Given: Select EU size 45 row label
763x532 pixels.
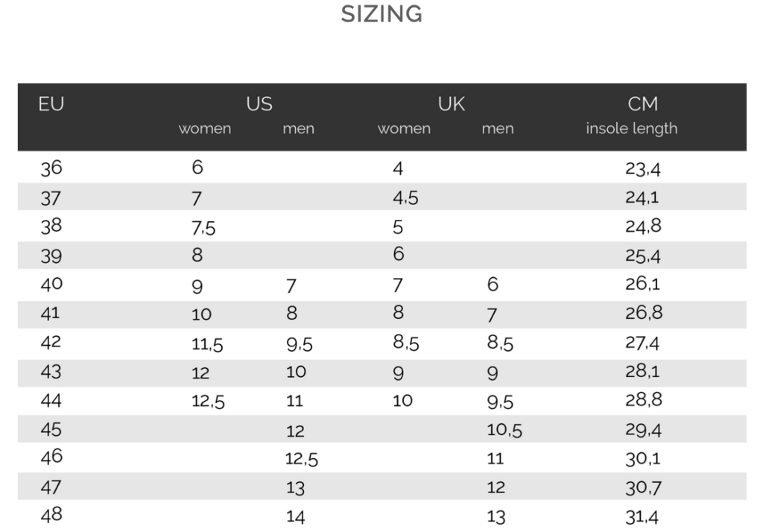Looking at the screenshot, I should coord(51,429).
